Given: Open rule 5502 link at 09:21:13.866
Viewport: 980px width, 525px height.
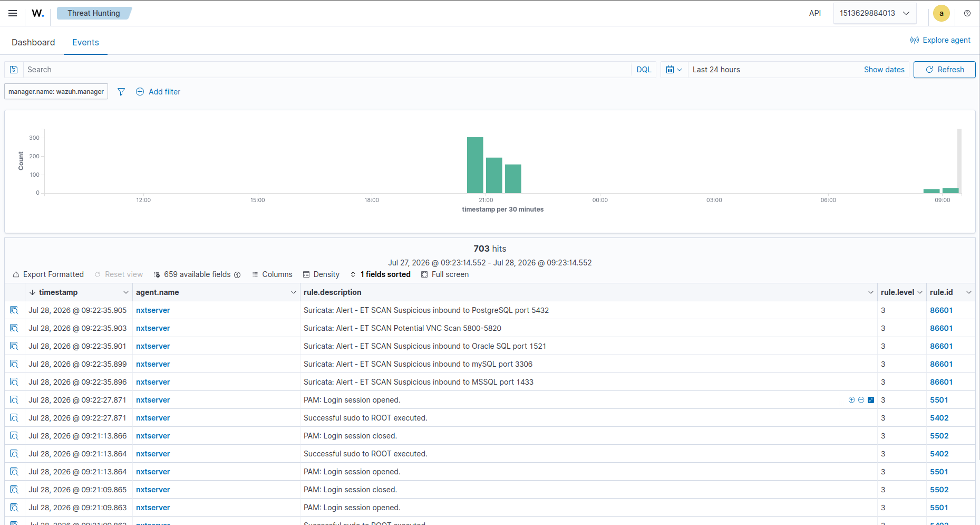Looking at the screenshot, I should click(x=939, y=436).
